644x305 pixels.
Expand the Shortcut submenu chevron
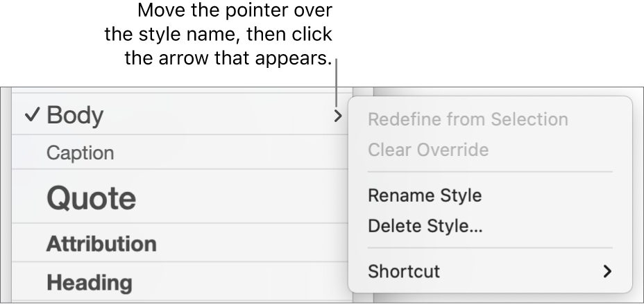607,271
